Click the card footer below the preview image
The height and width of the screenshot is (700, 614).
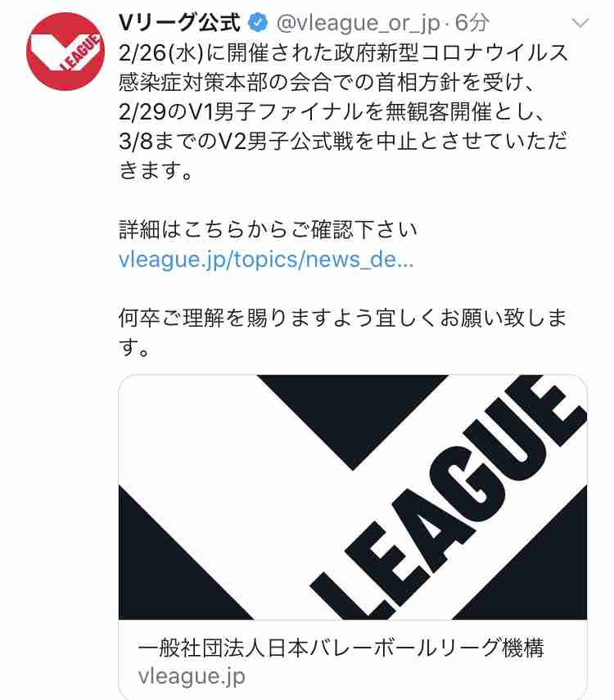[353, 660]
